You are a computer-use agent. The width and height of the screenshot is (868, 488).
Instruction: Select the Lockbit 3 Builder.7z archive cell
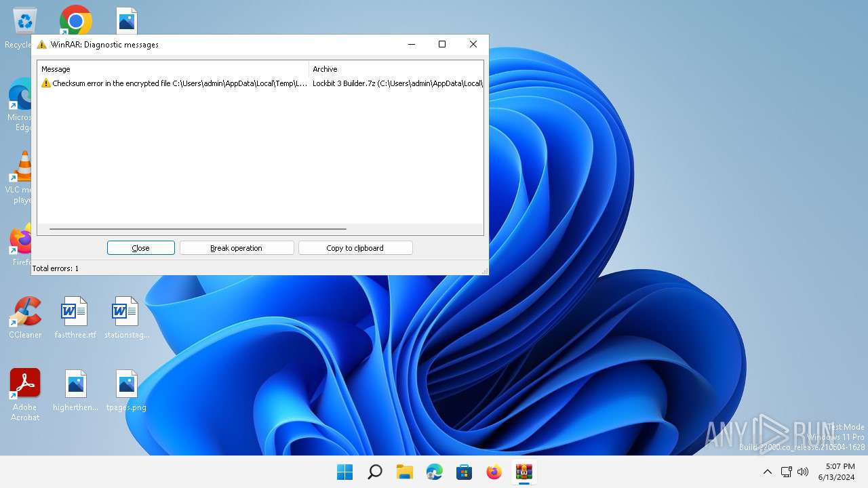(397, 83)
